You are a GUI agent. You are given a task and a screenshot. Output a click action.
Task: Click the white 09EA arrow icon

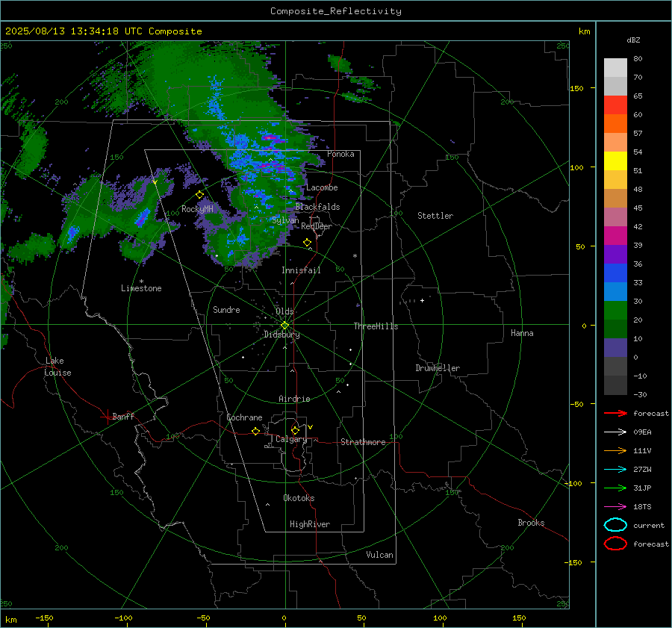pos(615,432)
